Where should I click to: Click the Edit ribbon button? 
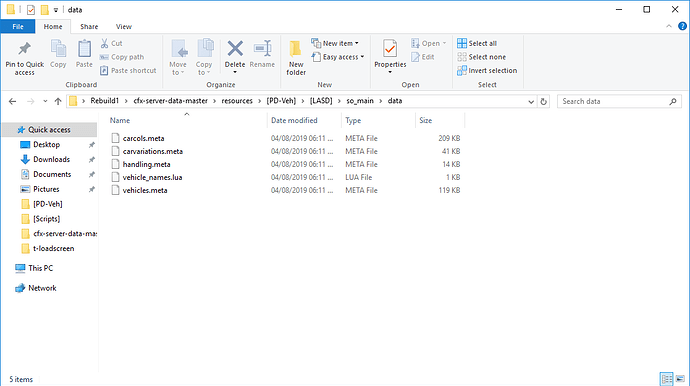[423, 57]
